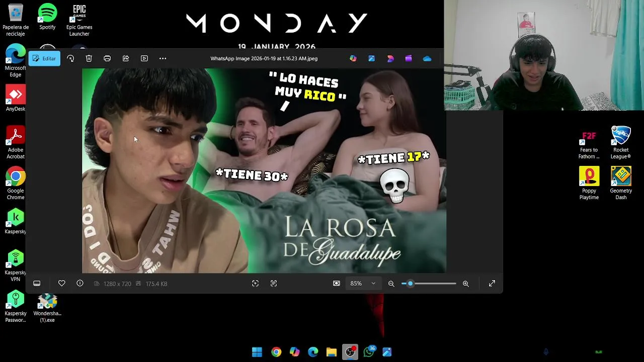
Task: Select the Rocket League desktop shortcut
Action: coord(621,142)
